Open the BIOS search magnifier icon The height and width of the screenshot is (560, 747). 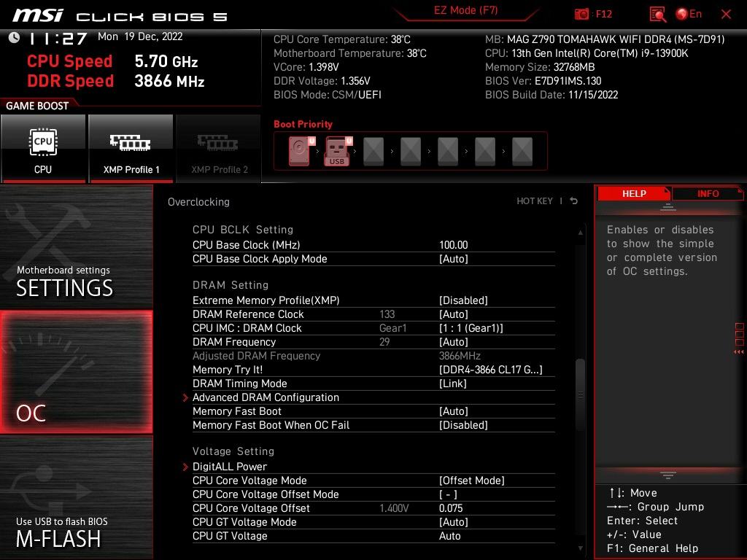point(657,15)
